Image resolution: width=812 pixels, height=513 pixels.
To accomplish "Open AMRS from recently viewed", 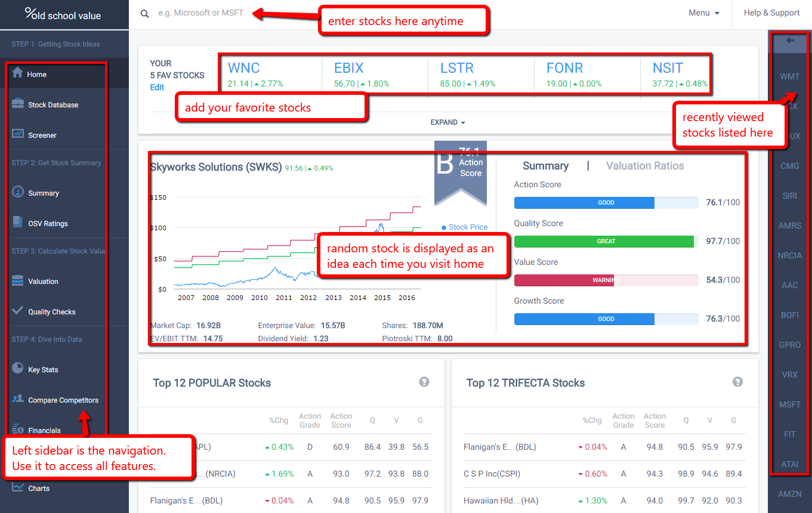I will [790, 225].
